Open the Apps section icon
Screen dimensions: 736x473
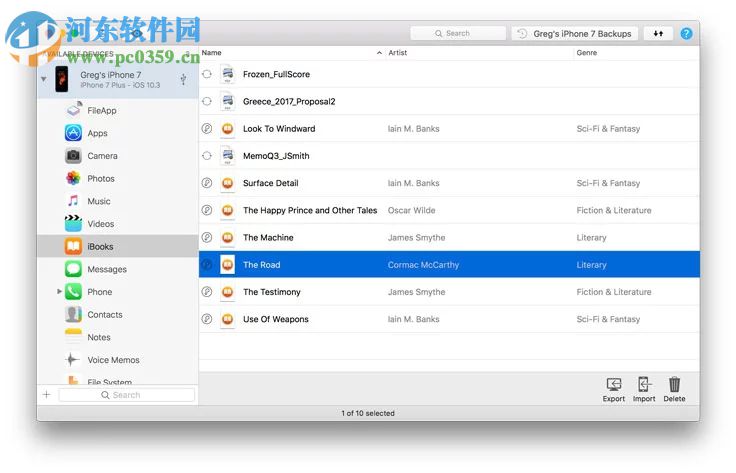pyautogui.click(x=73, y=133)
